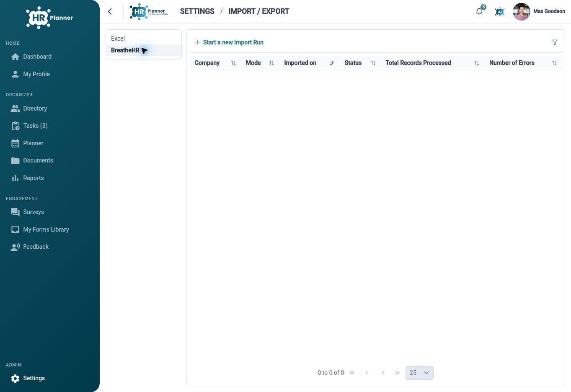Sort by Status column arrows
This screenshot has height=392, width=571.
coord(373,63)
